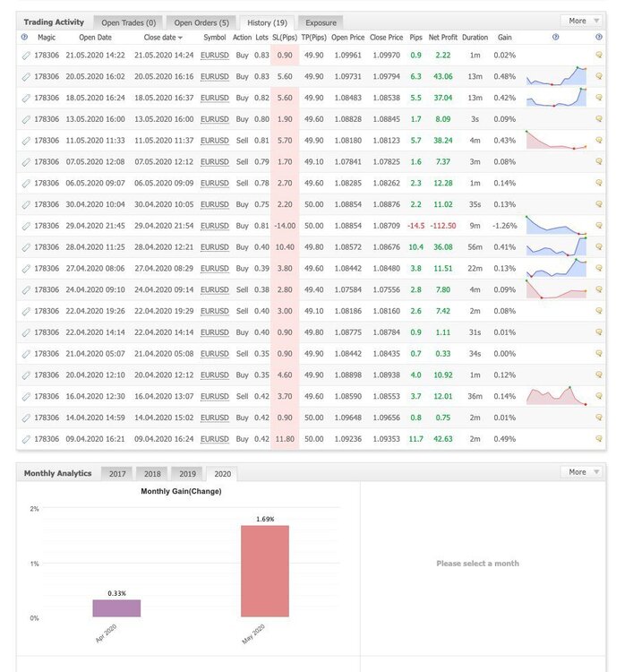
Task: Click the 1.69% bar label
Action: point(265,519)
